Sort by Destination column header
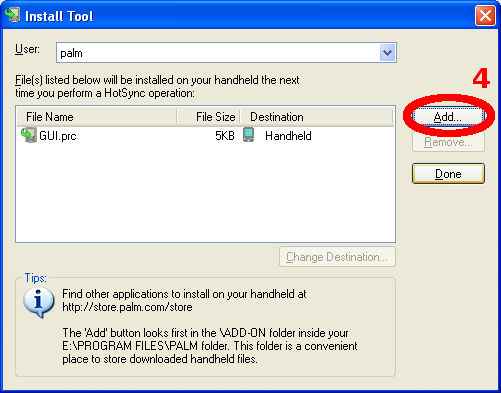Viewport: 501px width, 393px height. [x=317, y=117]
